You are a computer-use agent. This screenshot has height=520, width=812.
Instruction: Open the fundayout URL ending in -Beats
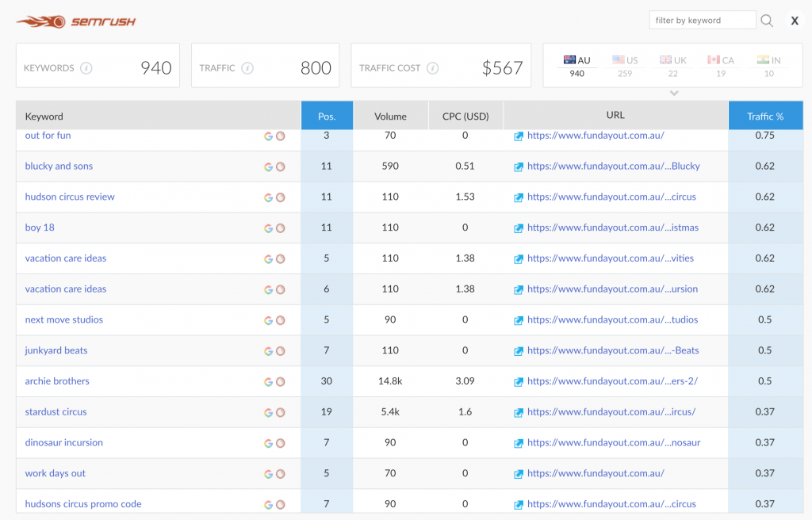tap(613, 350)
